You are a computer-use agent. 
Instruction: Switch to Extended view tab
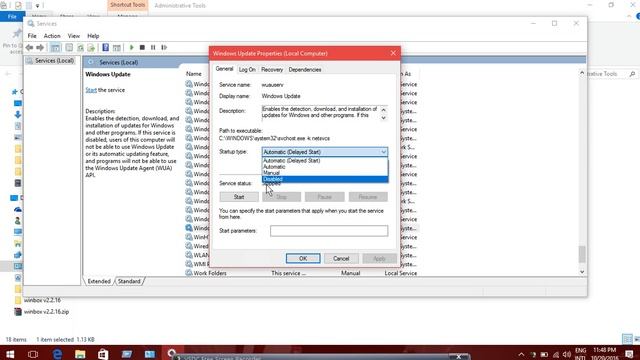point(99,281)
